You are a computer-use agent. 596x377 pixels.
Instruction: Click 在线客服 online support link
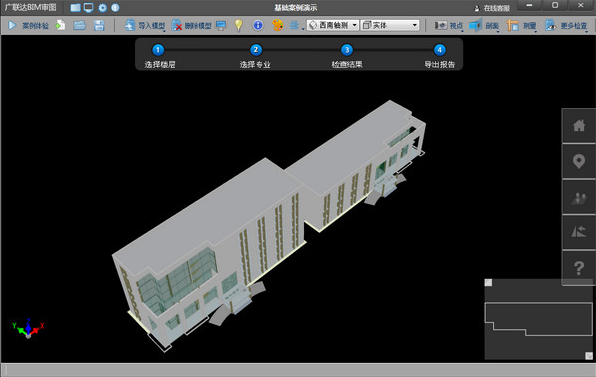492,8
